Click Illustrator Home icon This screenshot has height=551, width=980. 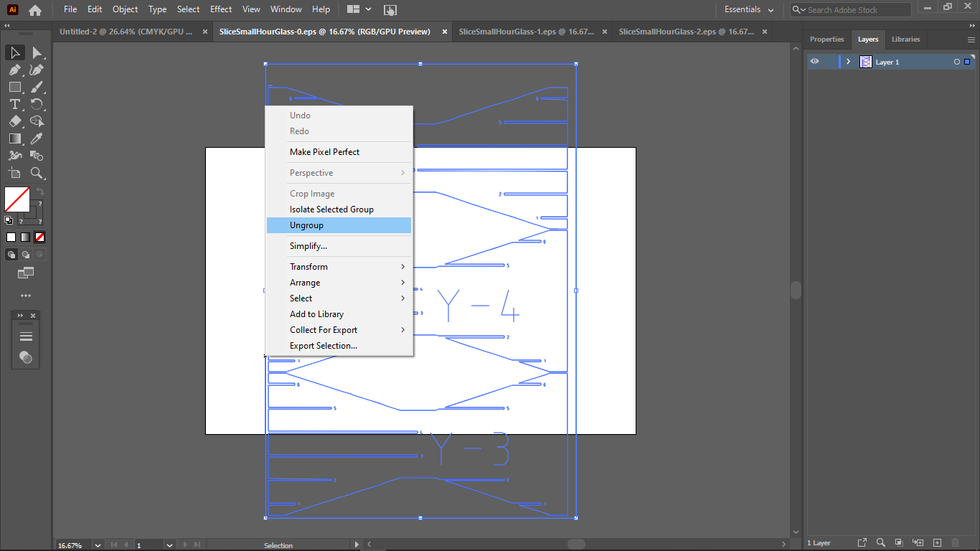(35, 10)
